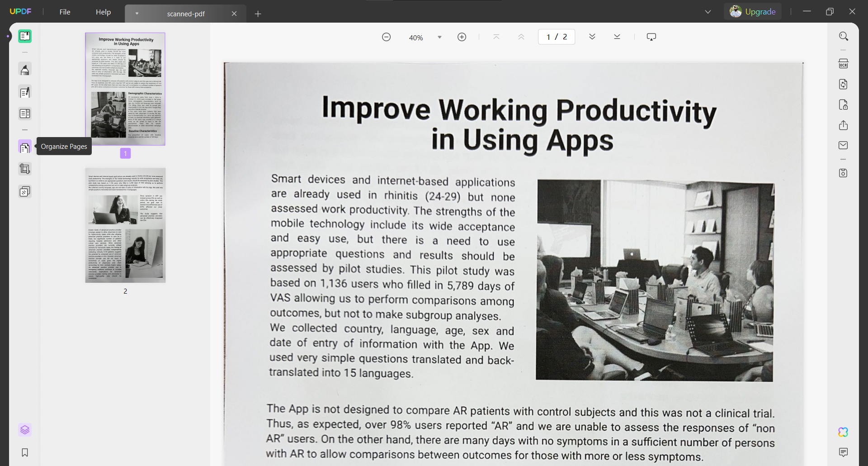Send the file by email
This screenshot has width=868, height=466.
[x=843, y=145]
